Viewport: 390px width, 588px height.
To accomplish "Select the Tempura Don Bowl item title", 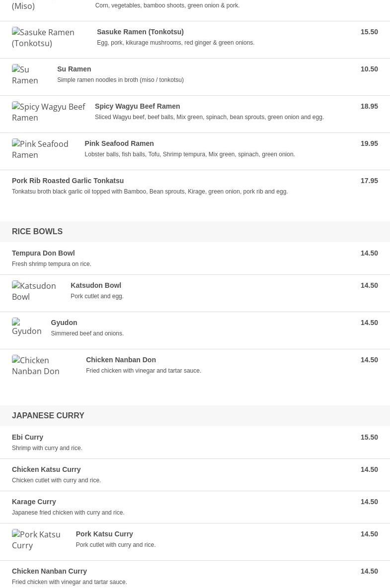I will coord(43,253).
